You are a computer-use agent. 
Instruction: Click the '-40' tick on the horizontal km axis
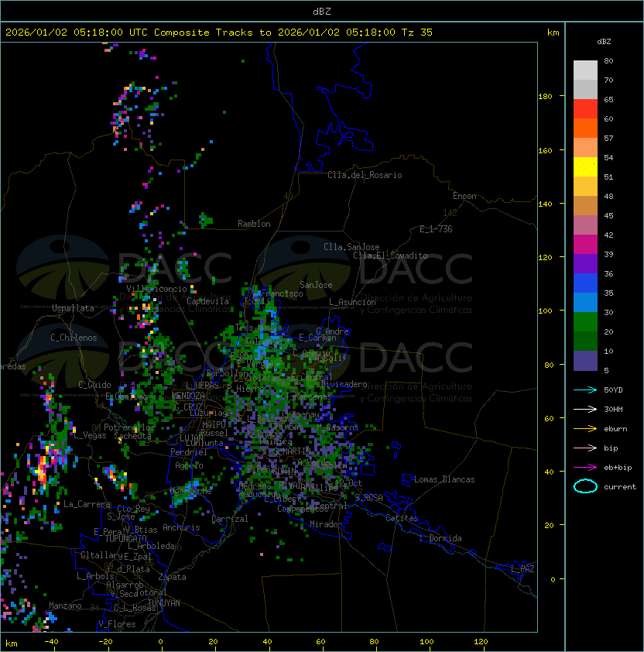coord(51,642)
